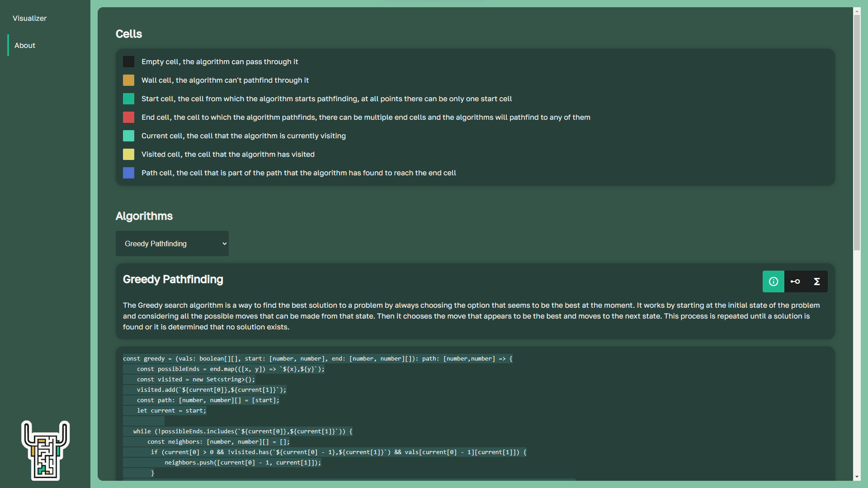Click the green Start cell swatch
This screenshot has width=868, height=488.
click(x=128, y=99)
